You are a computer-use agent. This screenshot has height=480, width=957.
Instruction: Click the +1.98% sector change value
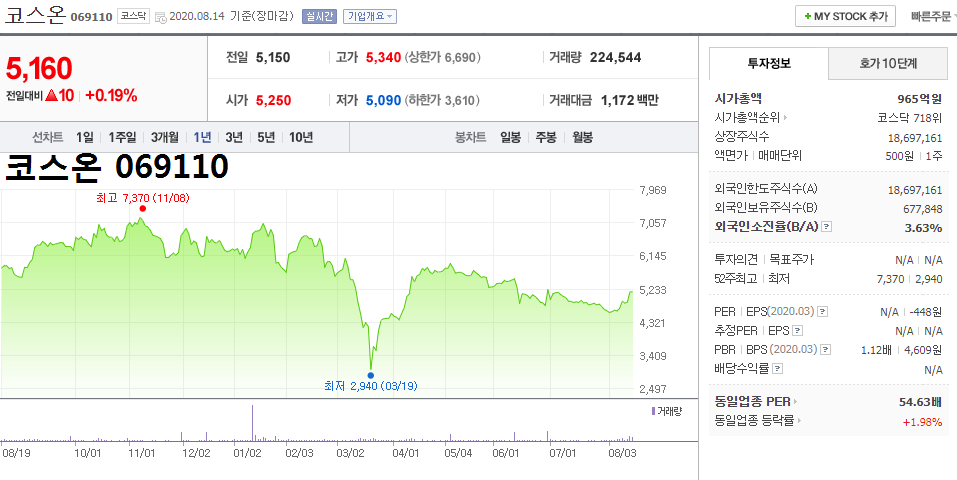pyautogui.click(x=922, y=421)
